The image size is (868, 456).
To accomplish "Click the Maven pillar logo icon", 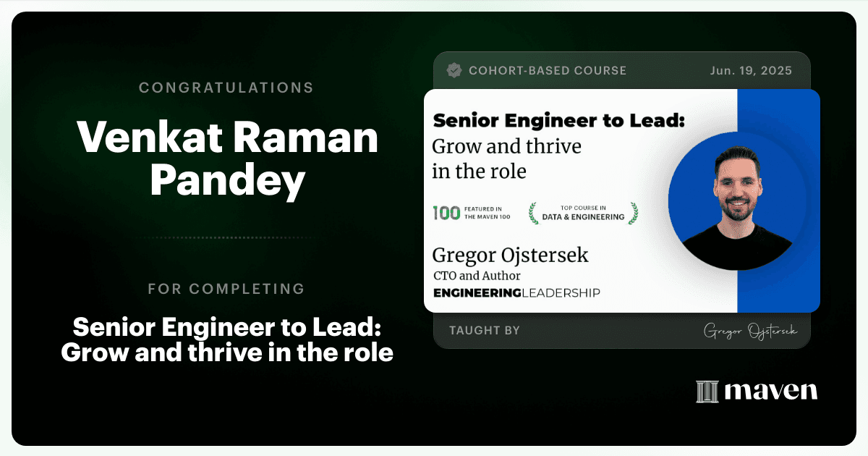I will tap(707, 391).
